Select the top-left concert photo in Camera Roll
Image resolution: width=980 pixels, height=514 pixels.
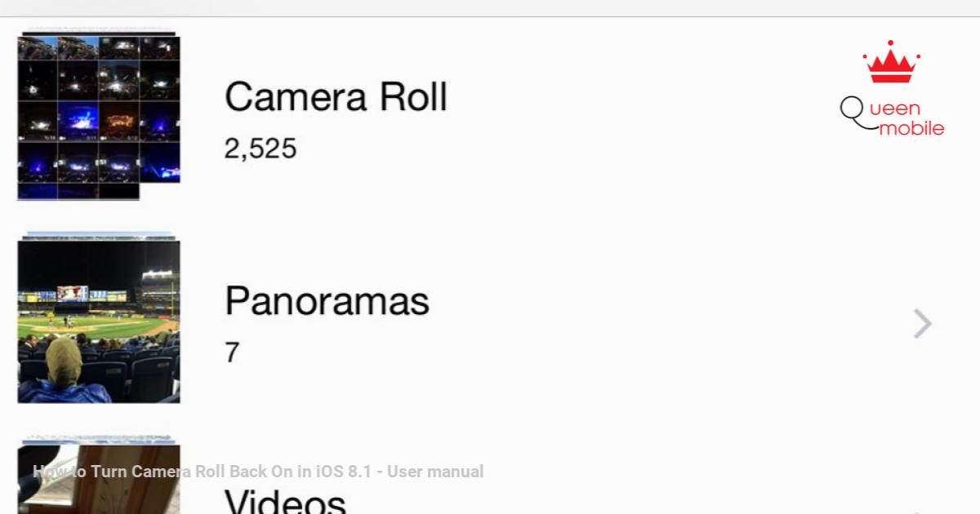point(38,47)
